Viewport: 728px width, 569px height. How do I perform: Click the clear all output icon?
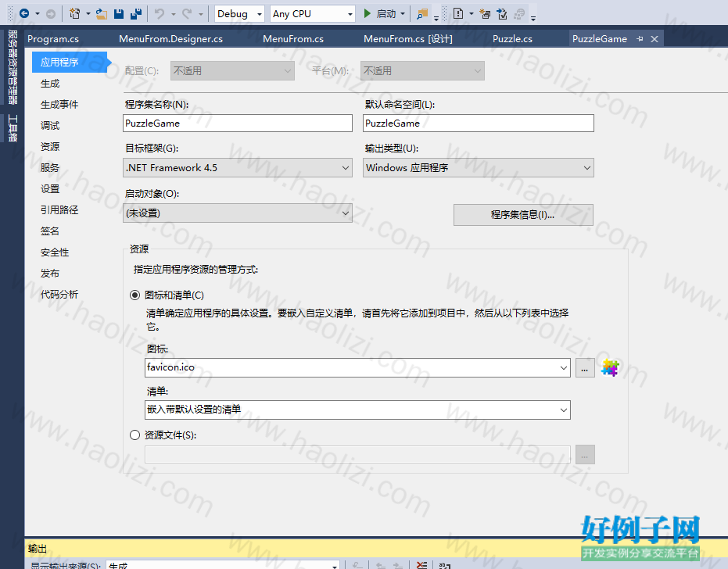click(x=421, y=565)
